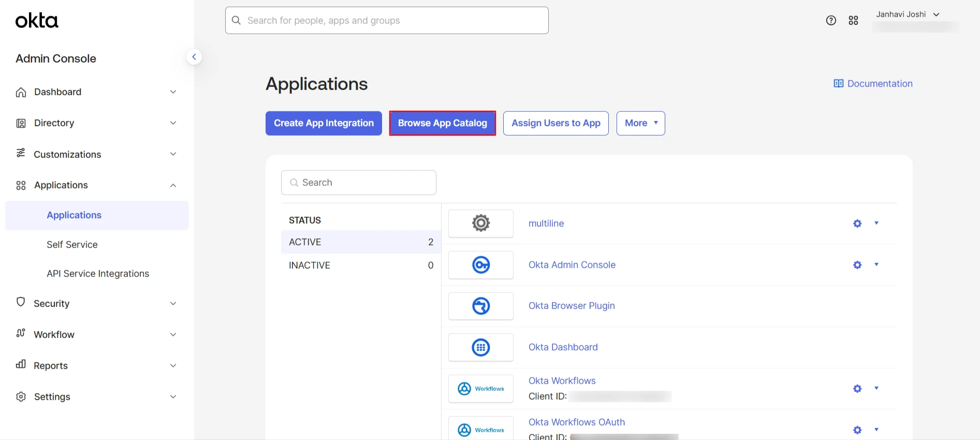Open the Documentation link

click(x=880, y=84)
